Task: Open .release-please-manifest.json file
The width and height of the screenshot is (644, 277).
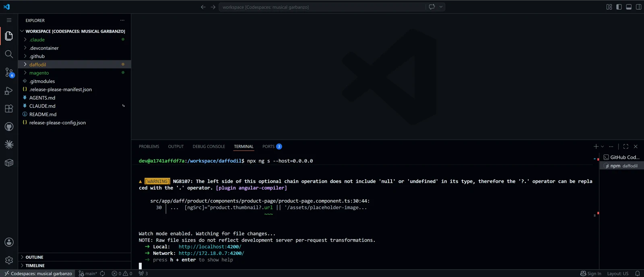Action: (x=74, y=89)
